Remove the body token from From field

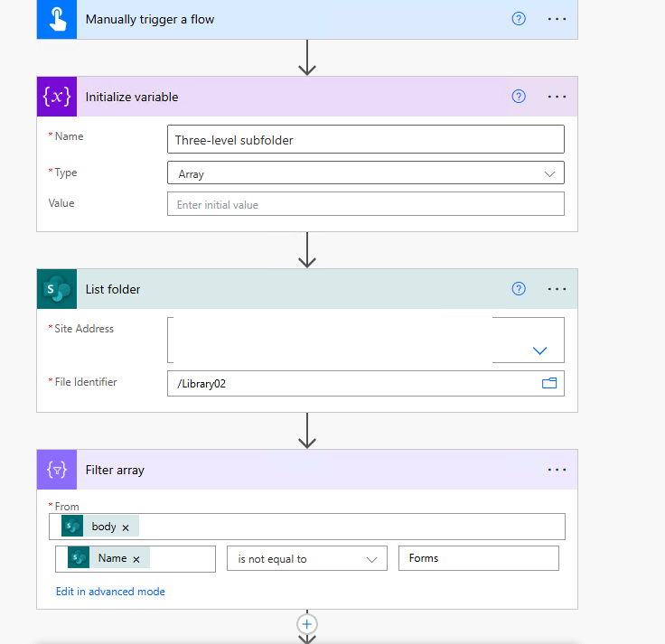click(126, 527)
